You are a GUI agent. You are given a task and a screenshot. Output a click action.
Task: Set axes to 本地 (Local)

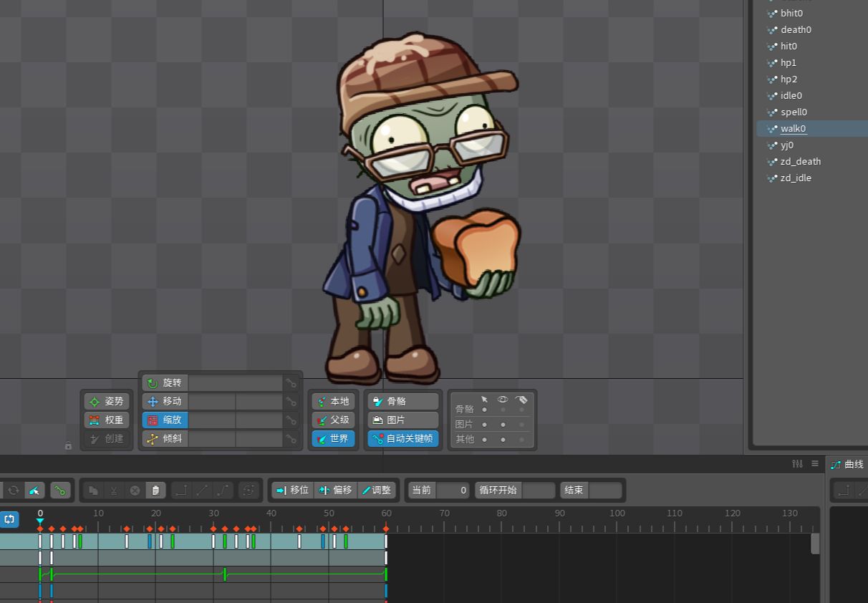click(x=333, y=402)
